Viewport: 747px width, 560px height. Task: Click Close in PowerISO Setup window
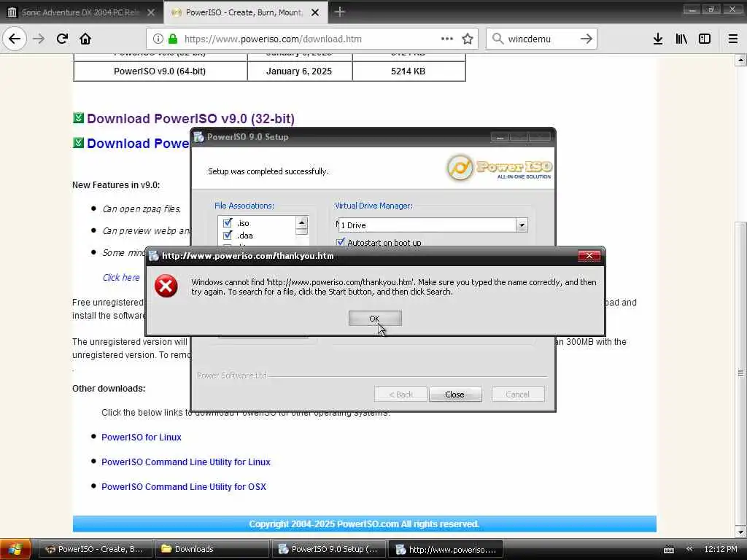coord(455,394)
